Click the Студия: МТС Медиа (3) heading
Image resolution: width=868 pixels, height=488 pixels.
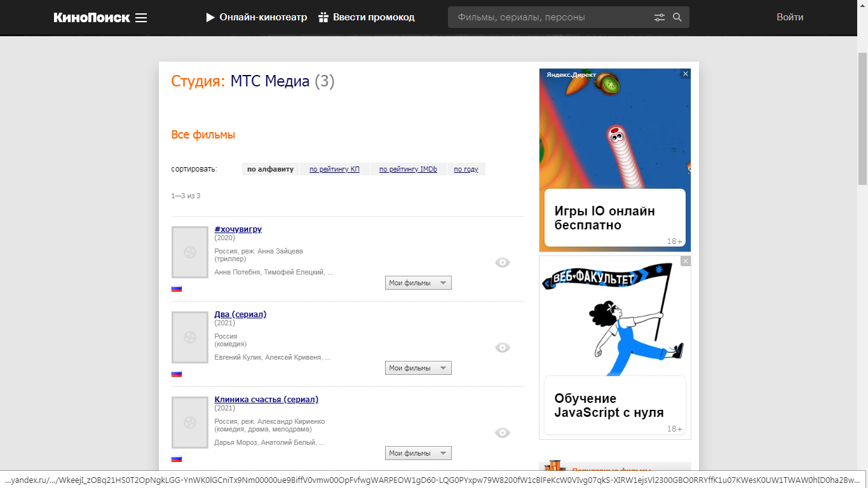click(253, 81)
